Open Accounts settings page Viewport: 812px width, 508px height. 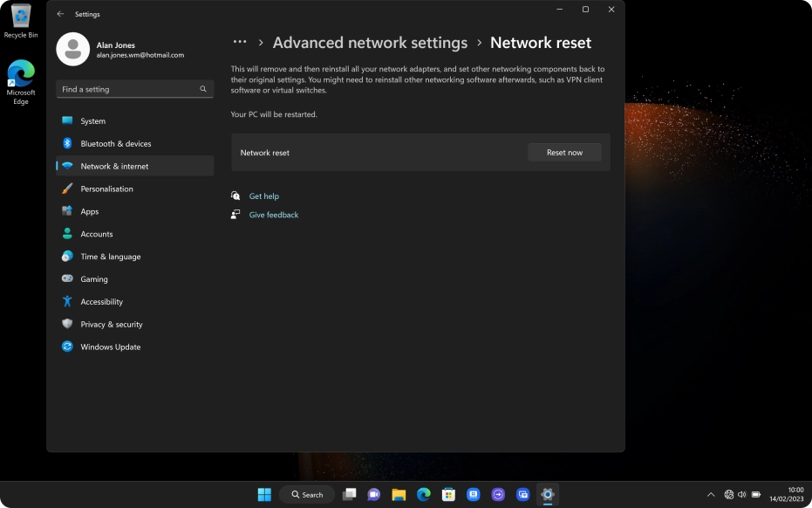(96, 235)
